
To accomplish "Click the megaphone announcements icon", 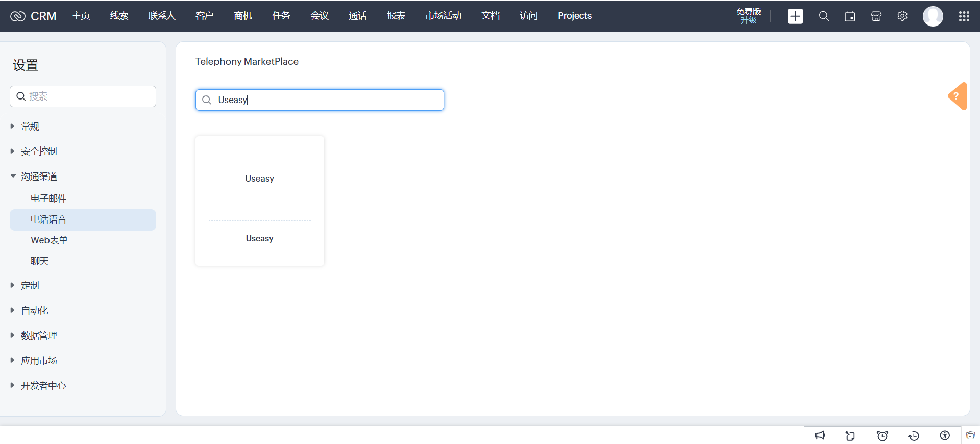I will tap(820, 435).
